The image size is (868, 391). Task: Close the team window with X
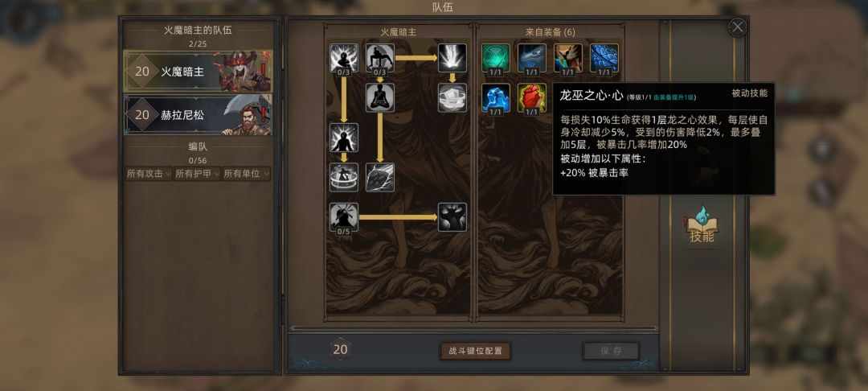[x=737, y=27]
